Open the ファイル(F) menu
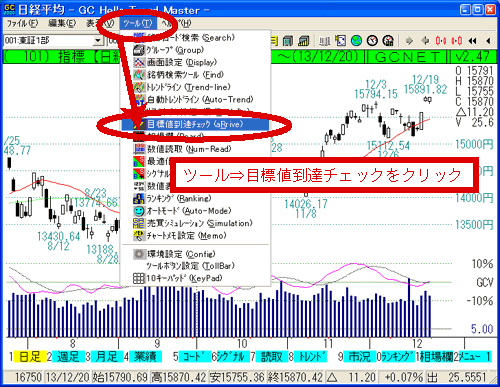500x387 pixels. point(22,23)
